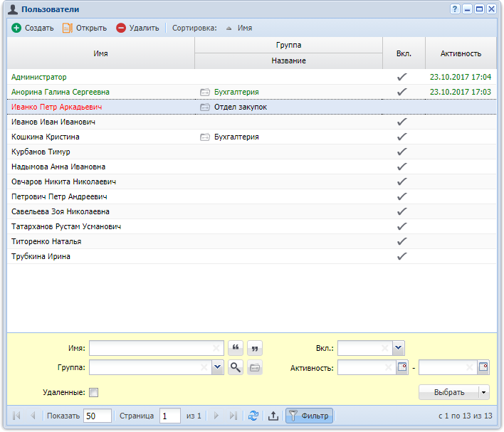
Task: Click enabled checkmark in Титоренко Наталья row
Action: (401, 241)
